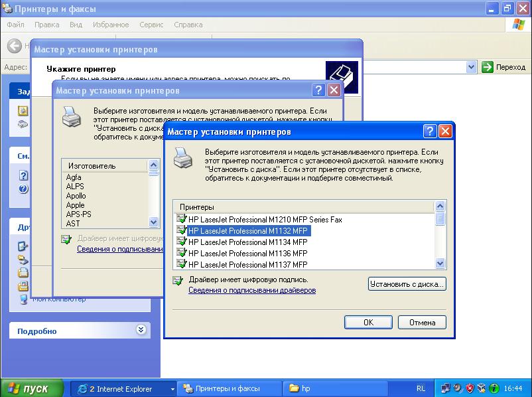Click help question button of middle wizard
Image resolution: width=532 pixels, height=397 pixels.
tap(318, 90)
